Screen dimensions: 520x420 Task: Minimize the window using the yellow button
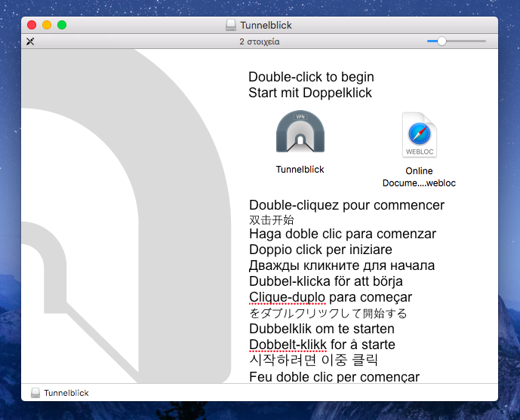coord(47,25)
